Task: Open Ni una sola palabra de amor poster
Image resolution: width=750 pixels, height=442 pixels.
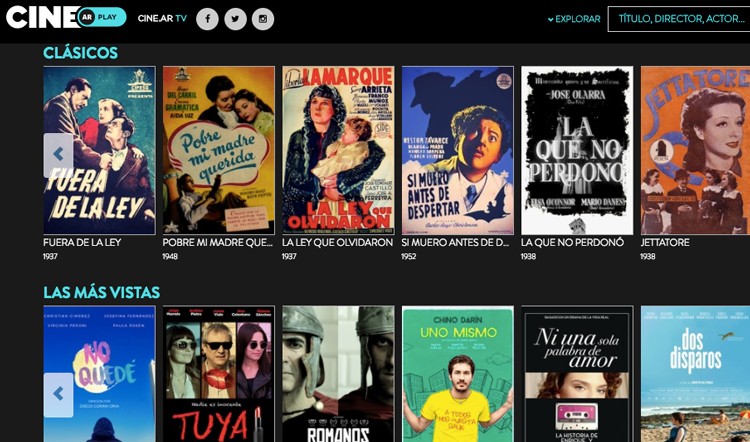Action: coord(577,374)
